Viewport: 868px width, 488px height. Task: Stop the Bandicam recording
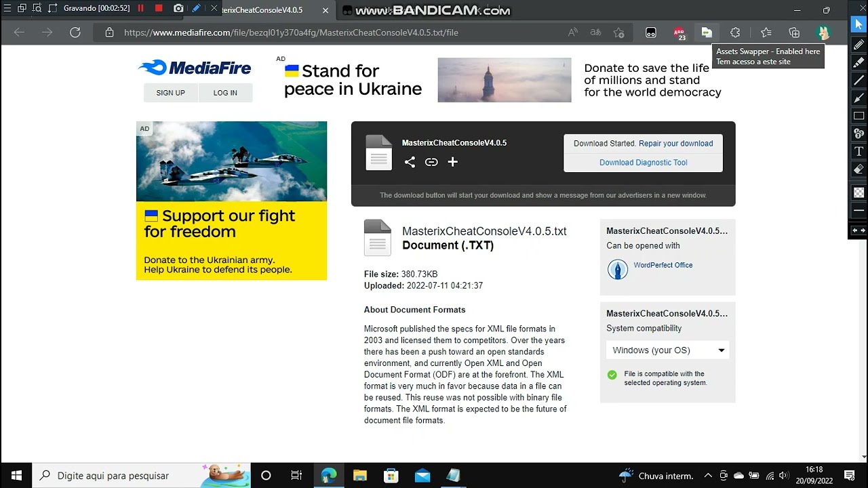click(159, 9)
